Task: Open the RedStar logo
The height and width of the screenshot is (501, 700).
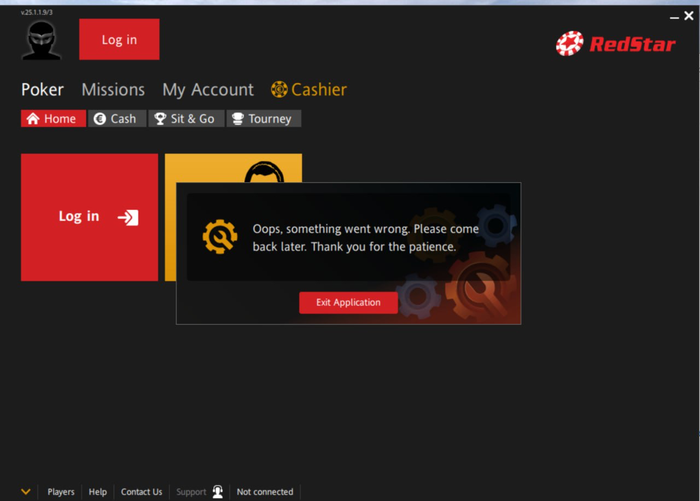Action: pyautogui.click(x=615, y=44)
